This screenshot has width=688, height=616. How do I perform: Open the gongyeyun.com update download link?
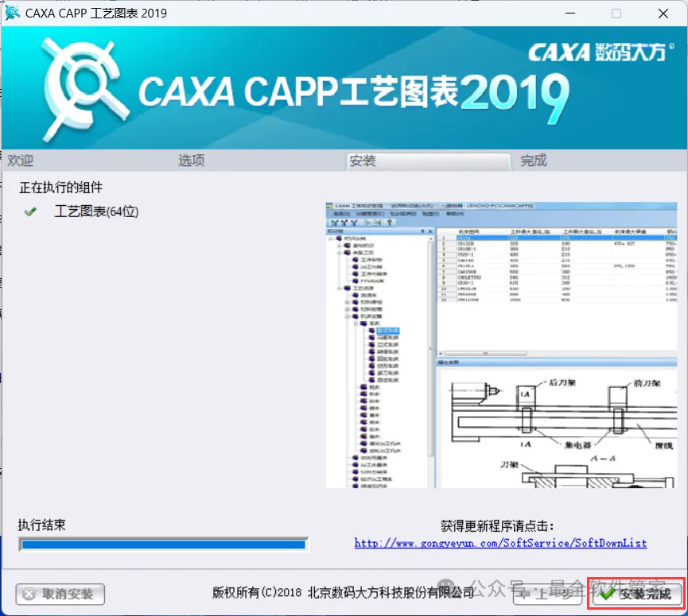[500, 543]
